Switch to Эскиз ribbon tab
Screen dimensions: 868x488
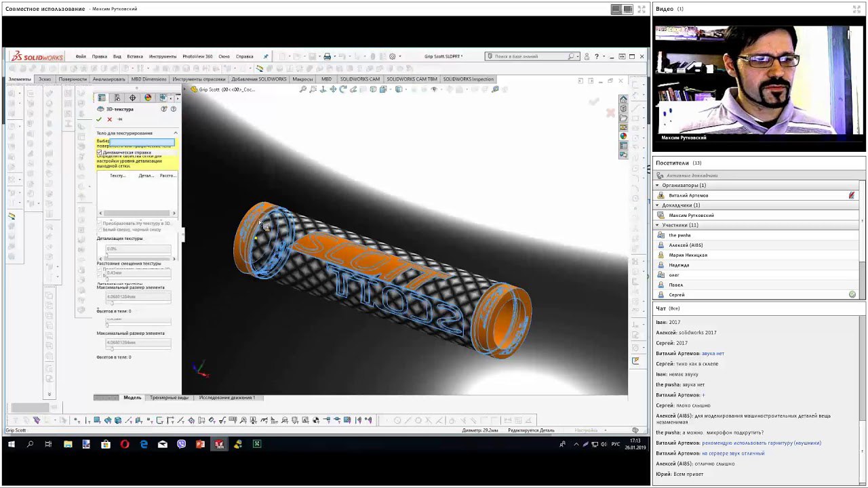pyautogui.click(x=45, y=79)
